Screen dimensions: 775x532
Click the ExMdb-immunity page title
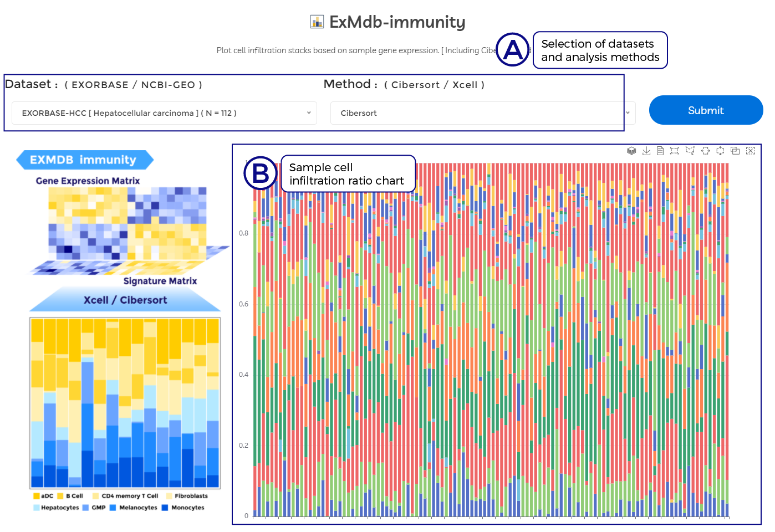(x=397, y=22)
